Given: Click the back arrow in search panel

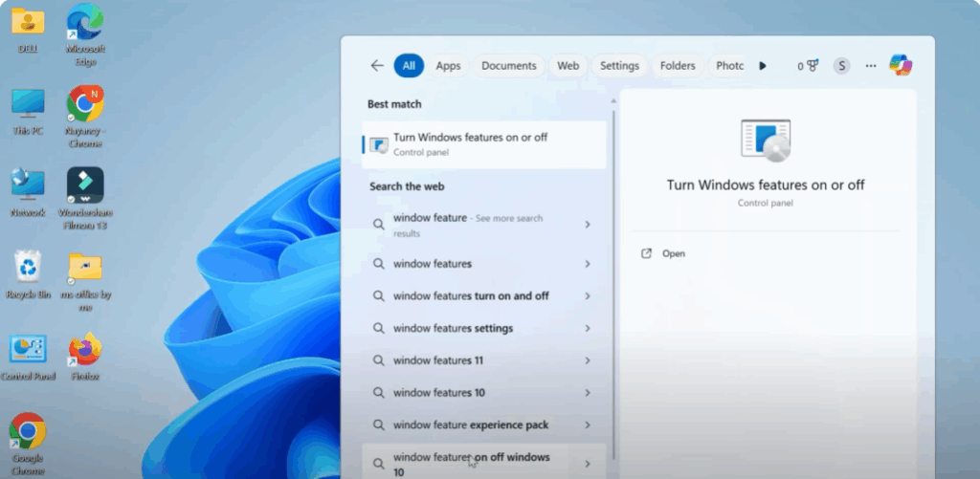Looking at the screenshot, I should tap(377, 66).
